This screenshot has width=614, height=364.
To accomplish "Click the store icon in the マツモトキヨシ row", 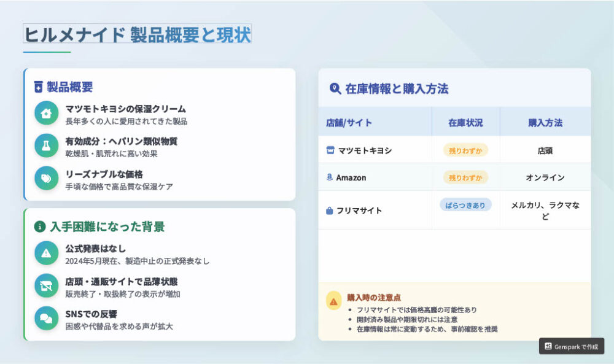I will [330, 150].
